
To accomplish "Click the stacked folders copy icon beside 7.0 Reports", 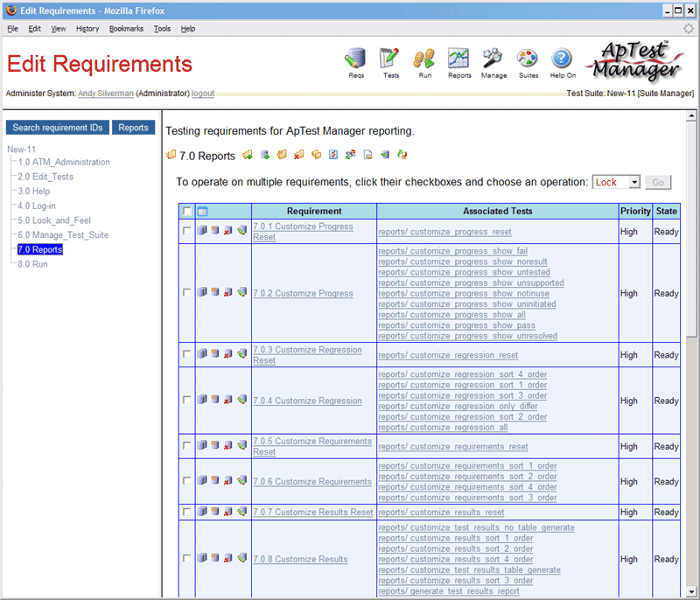I will (x=316, y=155).
